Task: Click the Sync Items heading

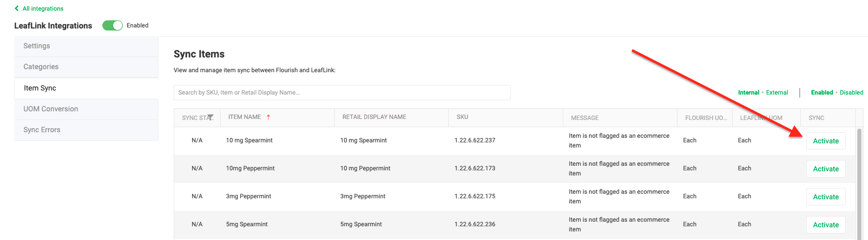Action: click(x=199, y=54)
